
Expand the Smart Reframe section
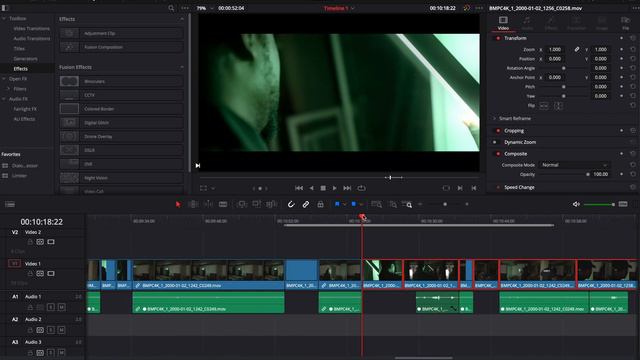[x=494, y=118]
